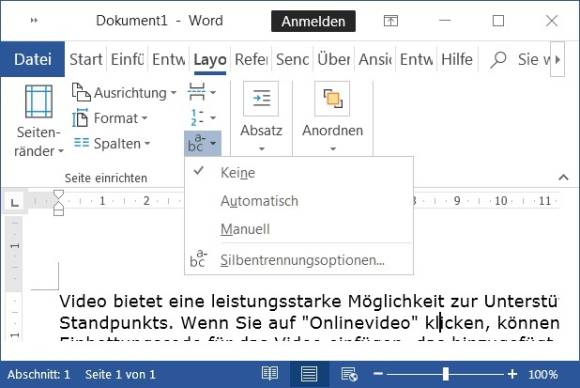Image resolution: width=580 pixels, height=388 pixels.
Task: Switch to the Überprüfen tab
Action: [x=334, y=59]
